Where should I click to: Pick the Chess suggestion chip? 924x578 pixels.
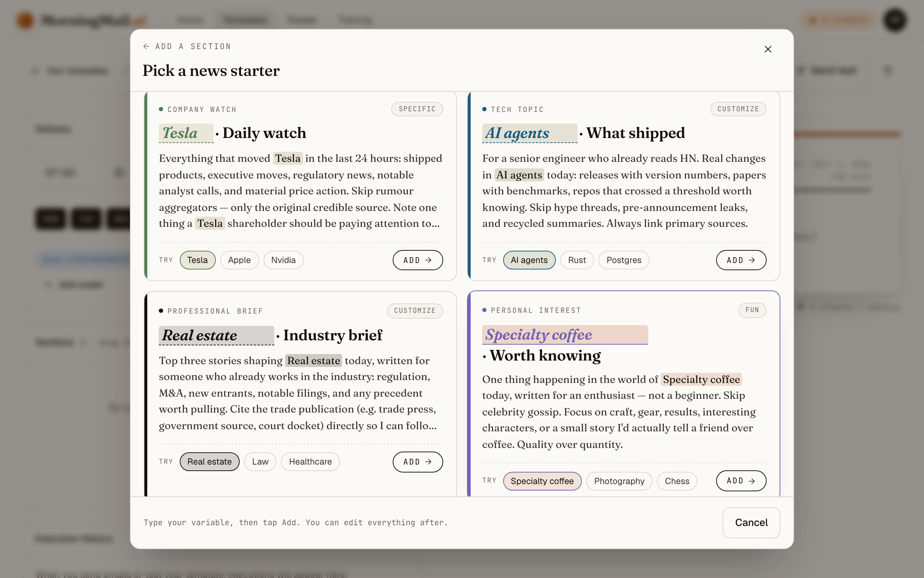pyautogui.click(x=677, y=481)
